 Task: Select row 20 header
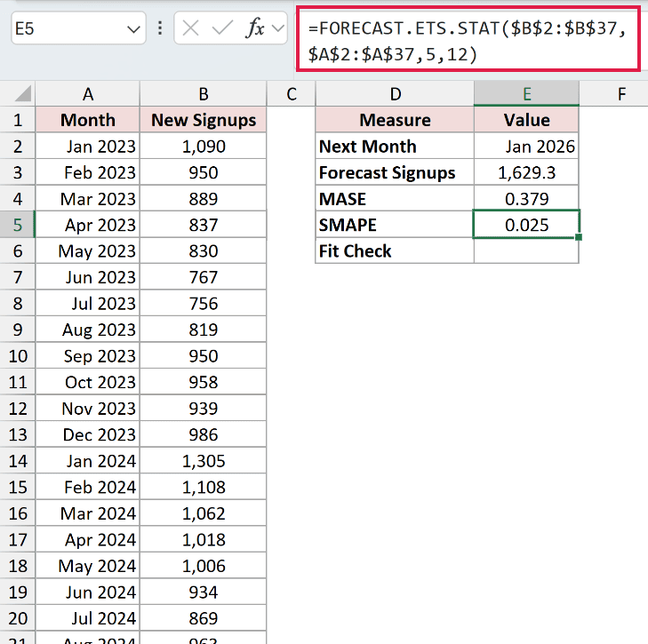(18, 618)
